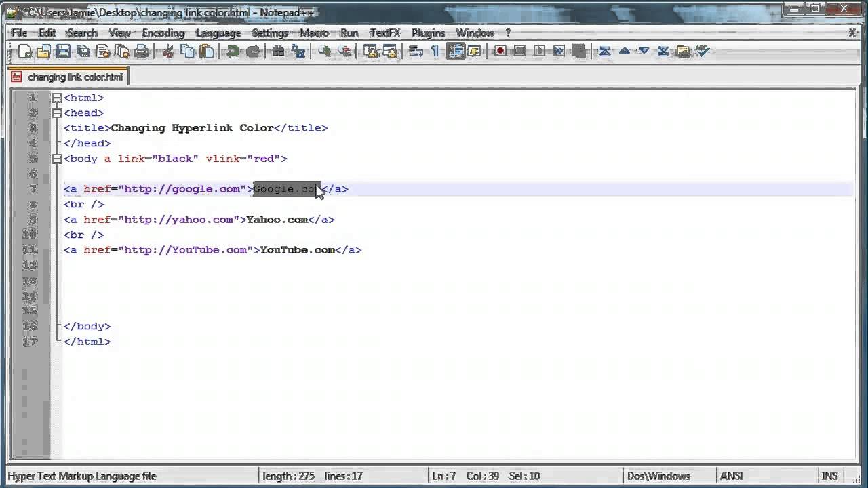Click the blue down arrow toolbar icon
This screenshot has width=868, height=488.
[x=644, y=52]
